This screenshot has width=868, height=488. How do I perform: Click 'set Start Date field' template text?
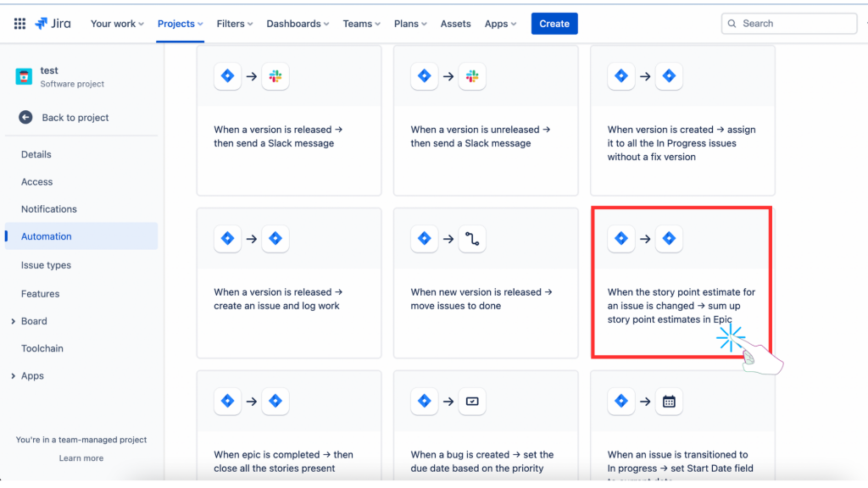(712, 469)
